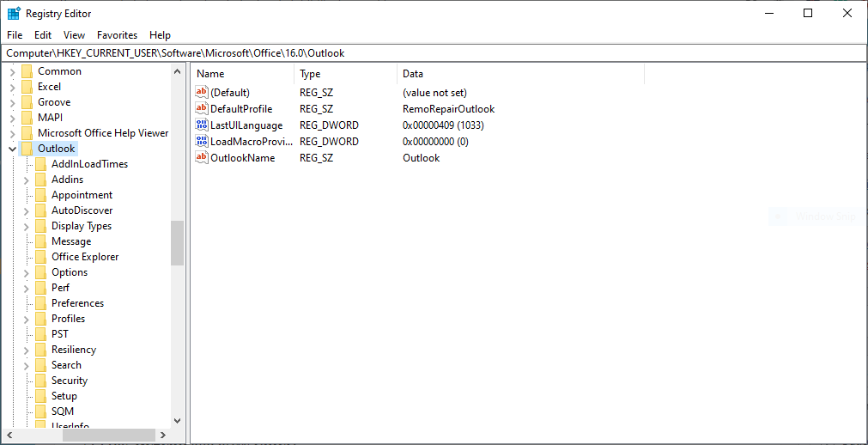Select the OutlookName value name
Screen dimensions: 868x445
coord(242,158)
